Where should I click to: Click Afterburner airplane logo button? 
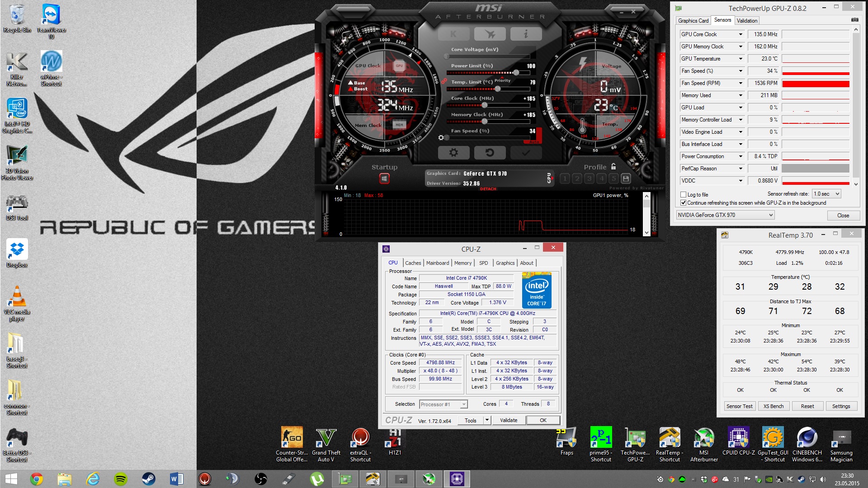[x=490, y=34]
